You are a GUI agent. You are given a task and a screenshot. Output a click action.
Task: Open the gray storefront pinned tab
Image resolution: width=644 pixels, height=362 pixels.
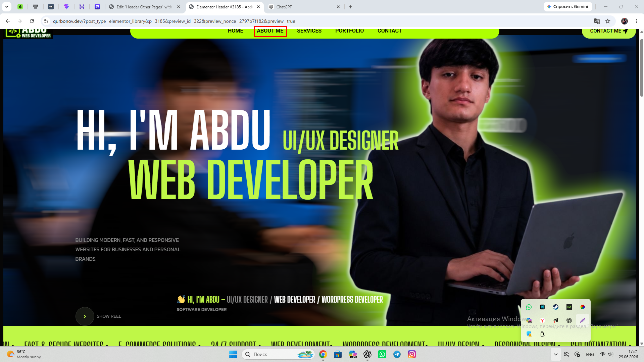(x=36, y=7)
